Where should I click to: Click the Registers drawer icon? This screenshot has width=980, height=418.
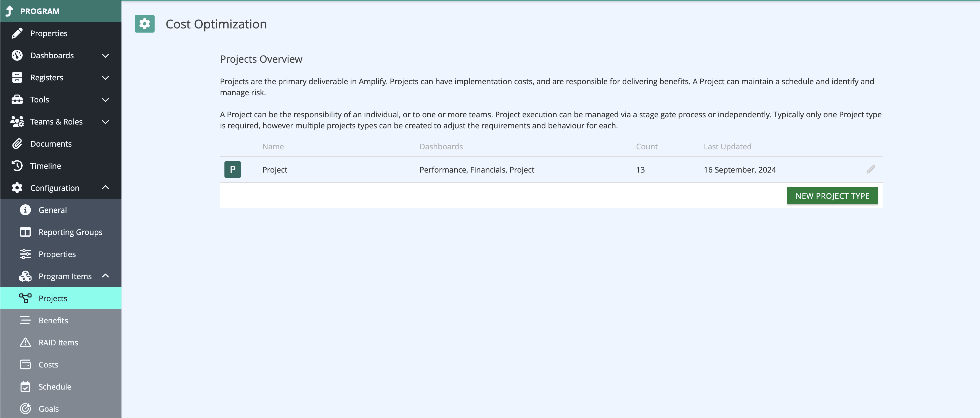(17, 78)
